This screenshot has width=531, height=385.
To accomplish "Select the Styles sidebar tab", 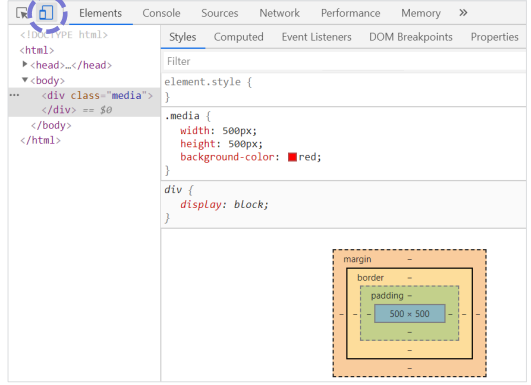I will [183, 37].
